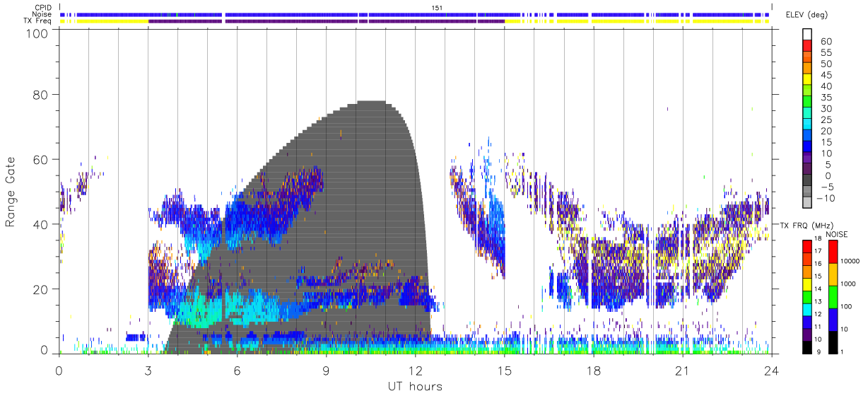Select the CPID value '151'
This screenshot has height=401, width=868.
pos(437,7)
